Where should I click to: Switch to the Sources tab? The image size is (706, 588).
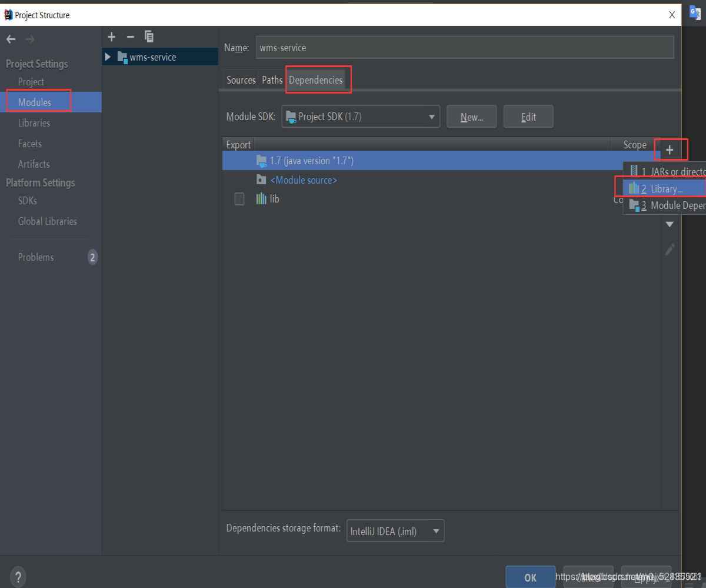(x=241, y=80)
